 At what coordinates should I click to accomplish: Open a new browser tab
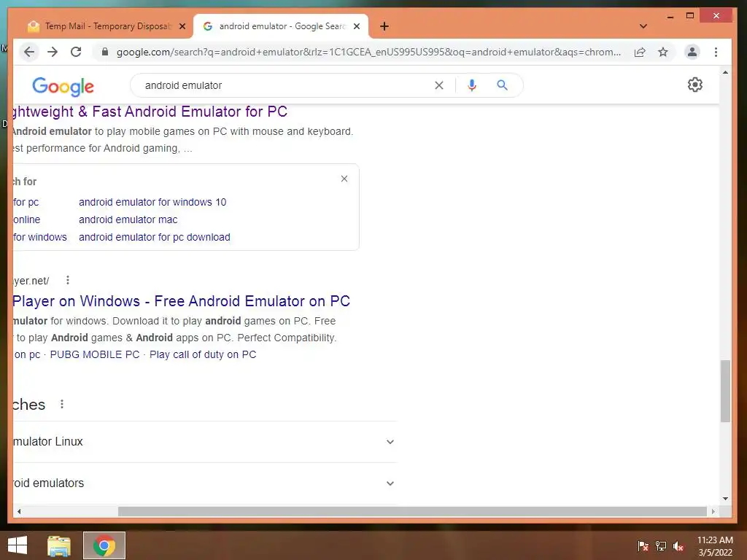point(384,26)
